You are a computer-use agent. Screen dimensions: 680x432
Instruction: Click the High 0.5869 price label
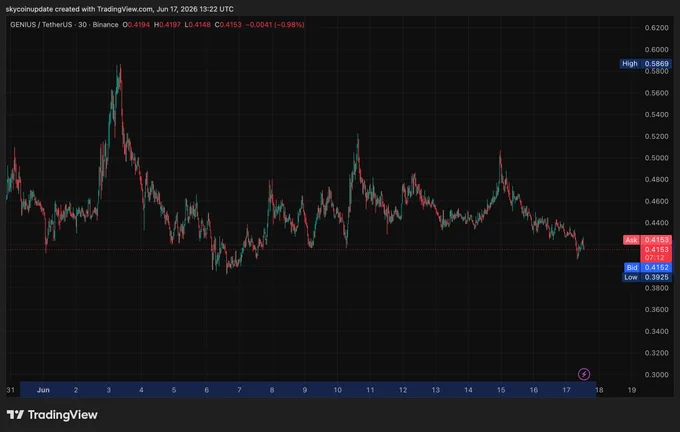click(x=645, y=64)
